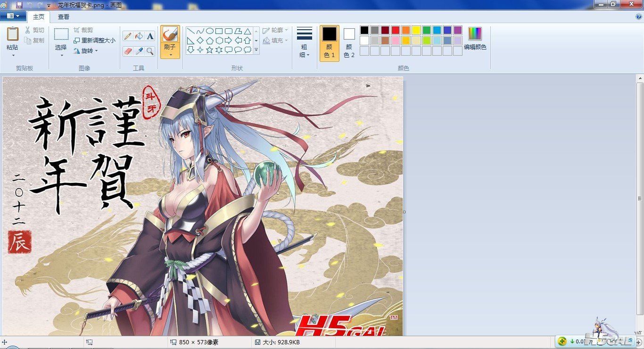
Task: Open the Paint help icon
Action: click(x=639, y=17)
